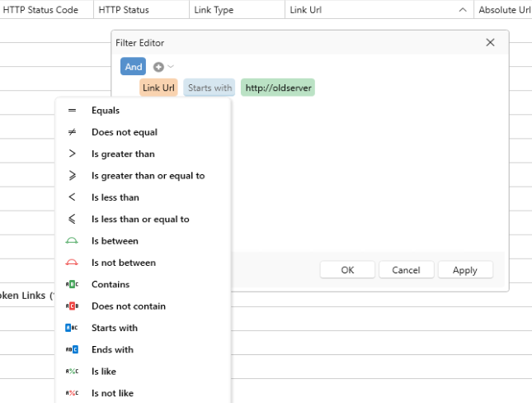Click the not-equal sign icon
Image resolution: width=532 pixels, height=403 pixels.
pos(72,132)
